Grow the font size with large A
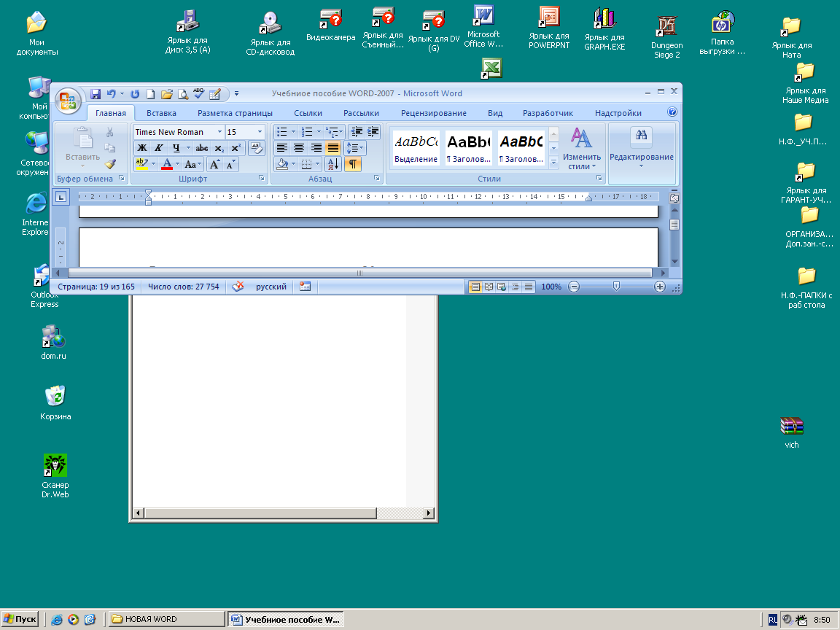The image size is (840, 630). click(215, 165)
